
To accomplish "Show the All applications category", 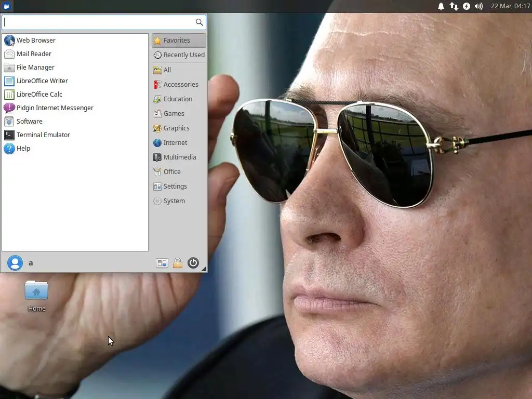I will click(179, 70).
